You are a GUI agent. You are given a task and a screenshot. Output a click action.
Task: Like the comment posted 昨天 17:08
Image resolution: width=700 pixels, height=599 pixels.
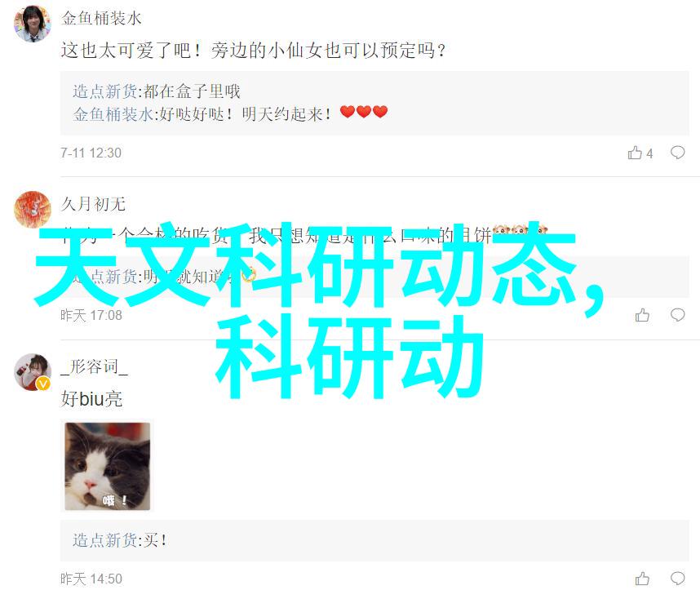click(x=642, y=315)
